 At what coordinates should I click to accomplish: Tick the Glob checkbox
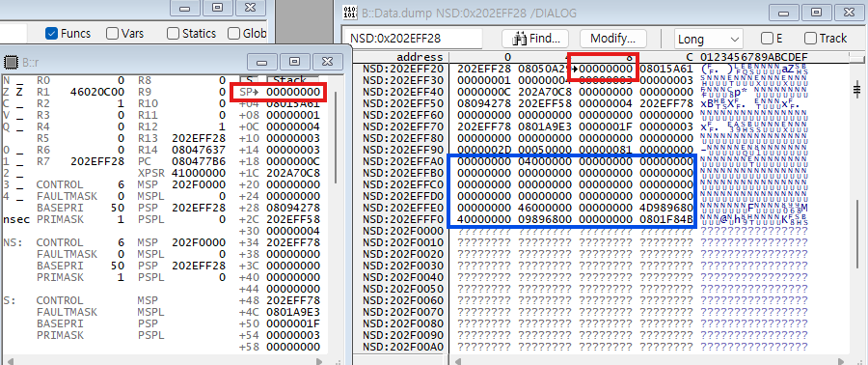[234, 33]
